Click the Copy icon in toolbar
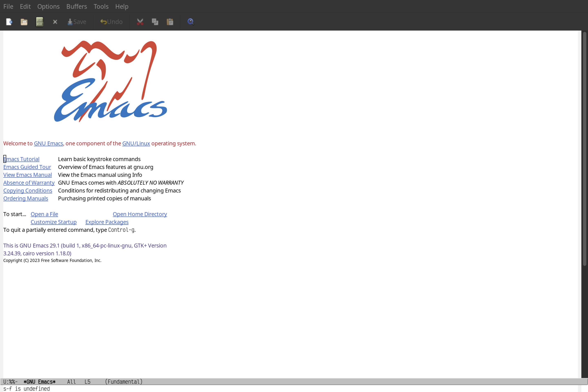 point(155,21)
